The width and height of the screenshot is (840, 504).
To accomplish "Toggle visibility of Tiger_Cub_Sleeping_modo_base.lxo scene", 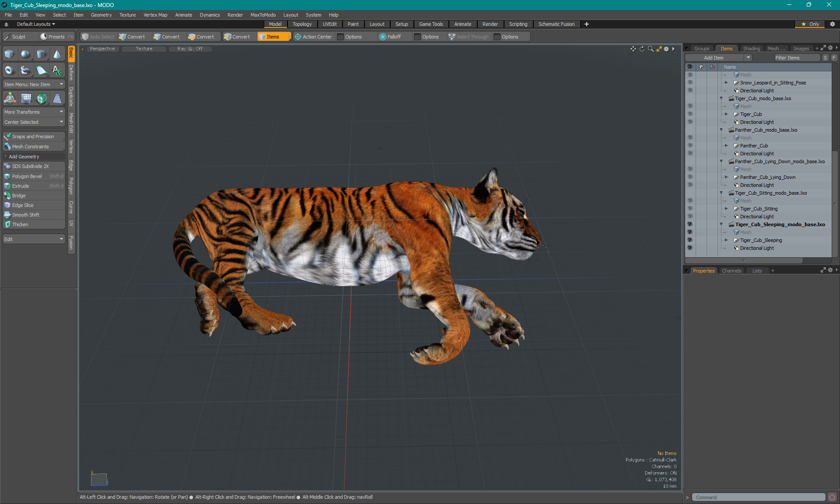I will [690, 224].
